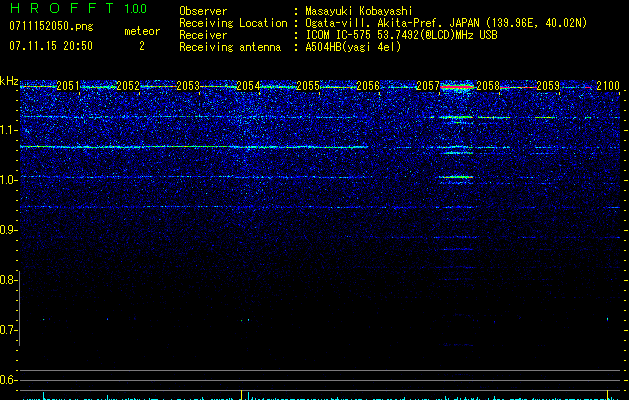
Task: Click the Observer label
Action: 203,11
